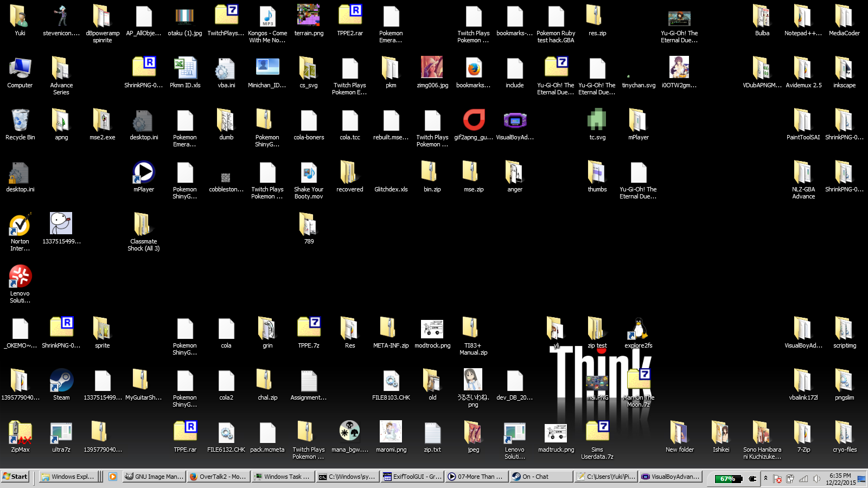The height and width of the screenshot is (488, 868).
Task: Click the Start button
Action: 15,477
